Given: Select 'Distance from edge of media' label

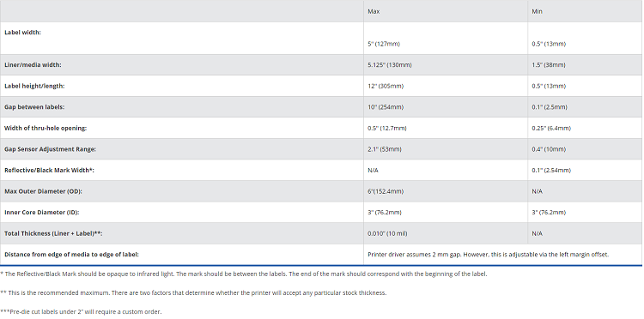Looking at the screenshot, I should pyautogui.click(x=71, y=255).
